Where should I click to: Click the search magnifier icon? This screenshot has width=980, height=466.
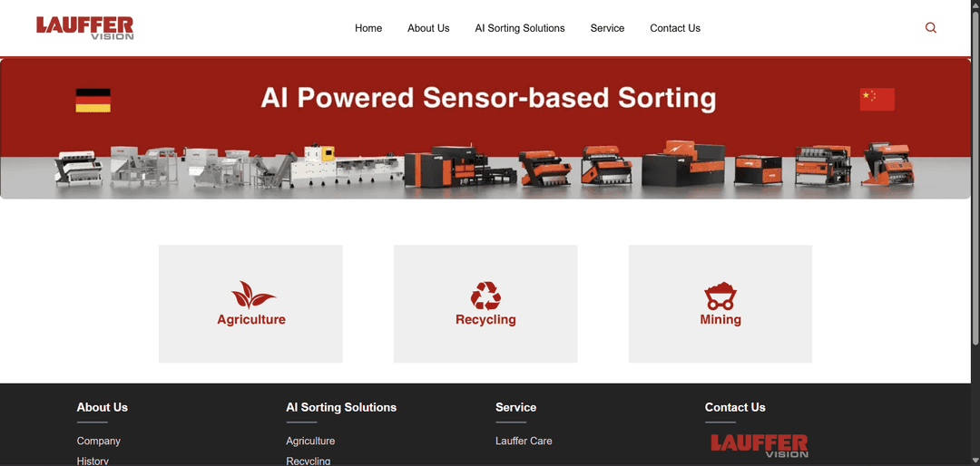[931, 27]
